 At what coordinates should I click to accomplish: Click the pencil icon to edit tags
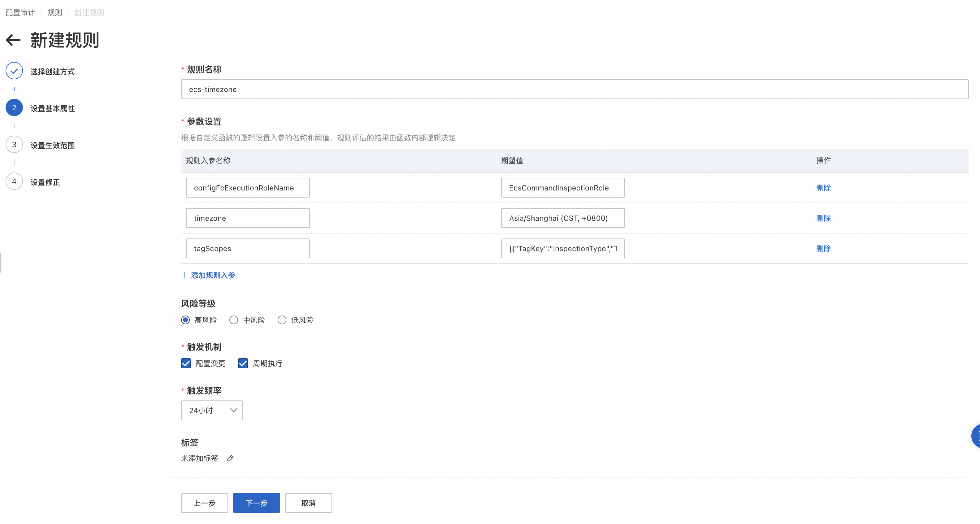[x=230, y=459]
